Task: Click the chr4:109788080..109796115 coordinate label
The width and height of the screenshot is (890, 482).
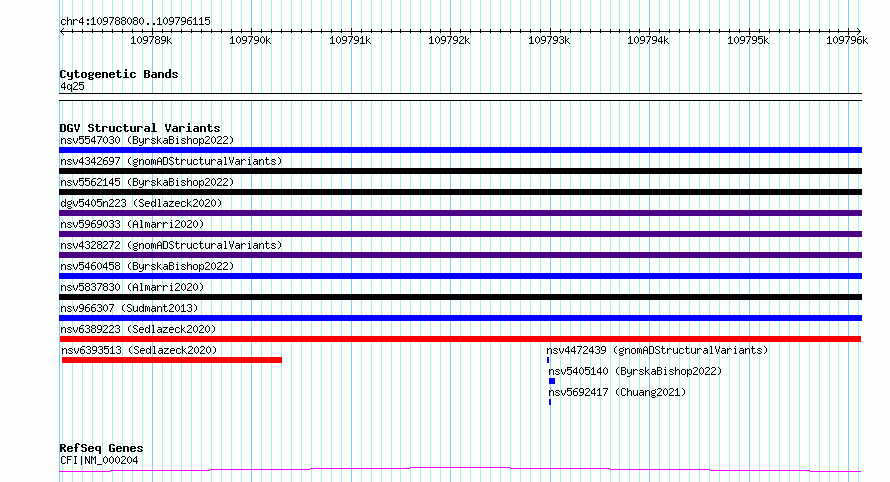Action: pyautogui.click(x=135, y=21)
